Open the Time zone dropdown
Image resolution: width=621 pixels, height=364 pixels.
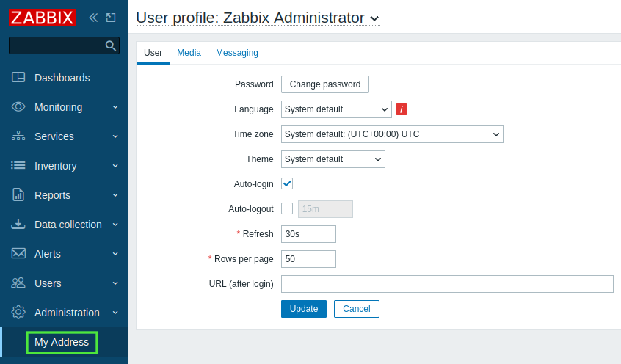(392, 134)
